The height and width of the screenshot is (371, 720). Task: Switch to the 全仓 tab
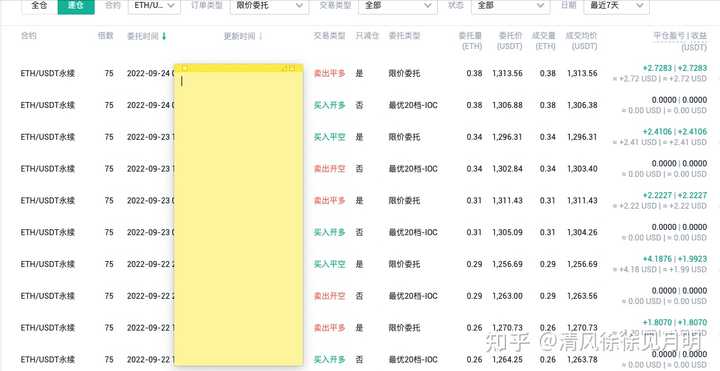click(39, 6)
